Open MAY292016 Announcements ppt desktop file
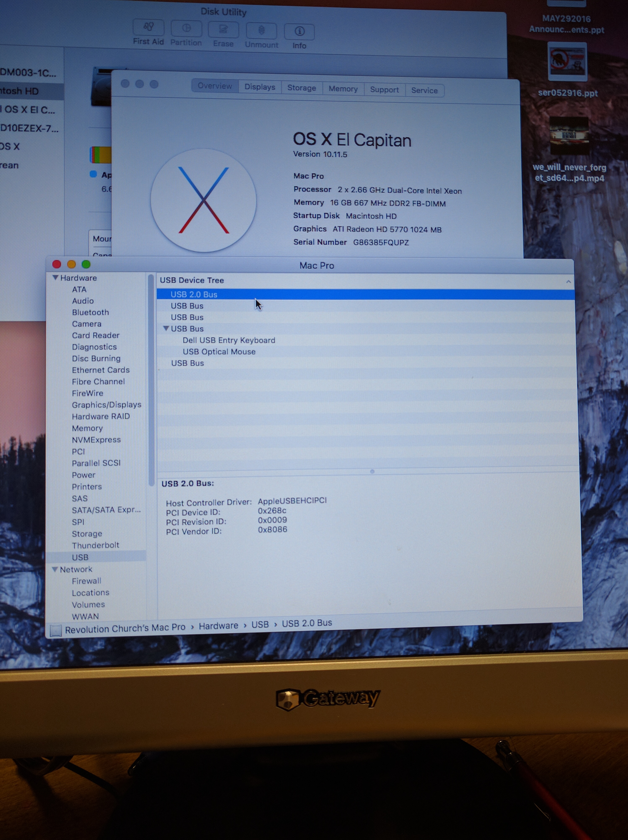 [x=566, y=24]
